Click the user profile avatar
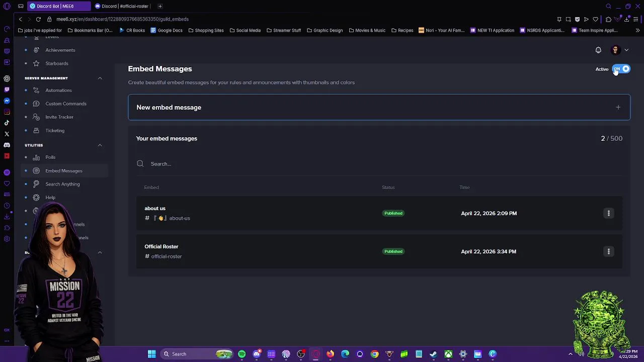Screen dimensions: 644x362 (x=615, y=50)
